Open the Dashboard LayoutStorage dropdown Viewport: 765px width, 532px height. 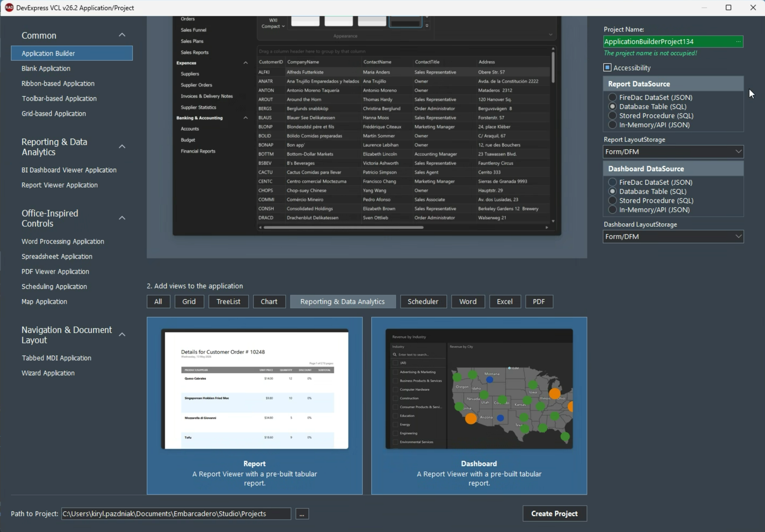(673, 237)
